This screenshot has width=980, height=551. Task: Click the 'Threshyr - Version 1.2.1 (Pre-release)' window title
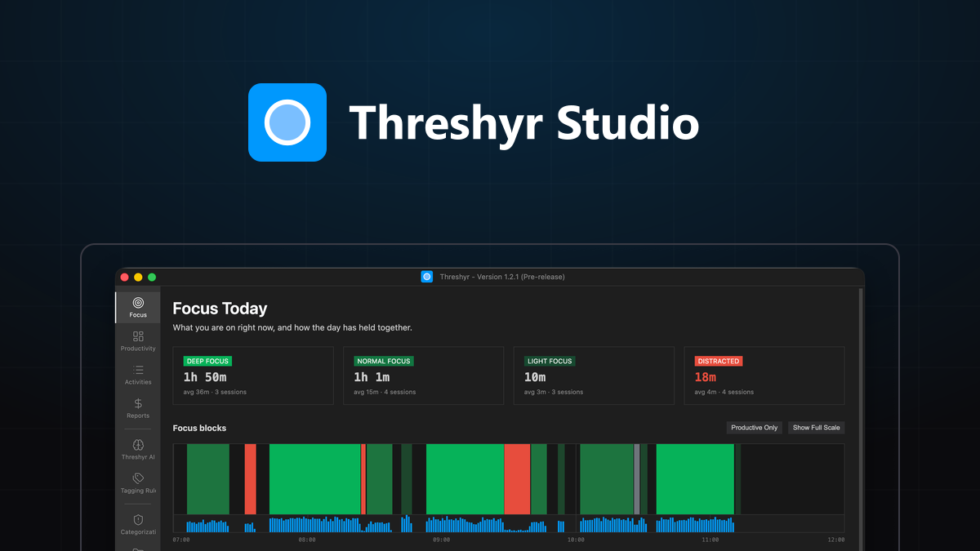[502, 277]
